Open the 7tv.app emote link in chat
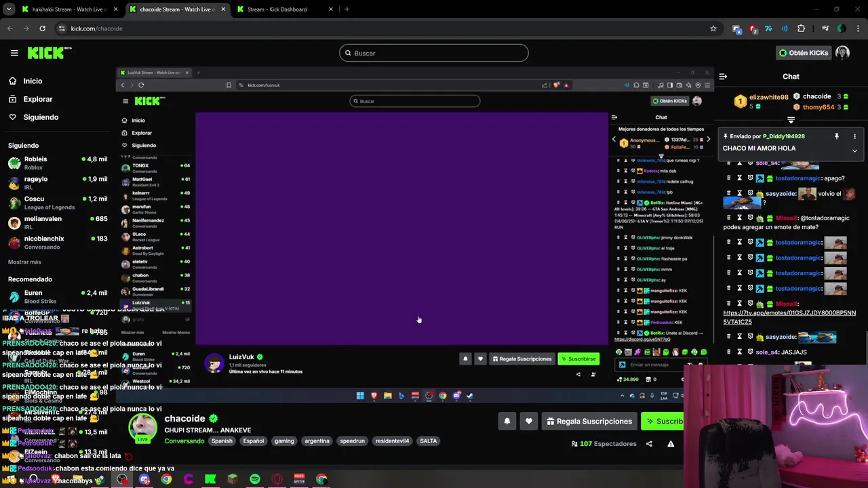 pos(789,317)
